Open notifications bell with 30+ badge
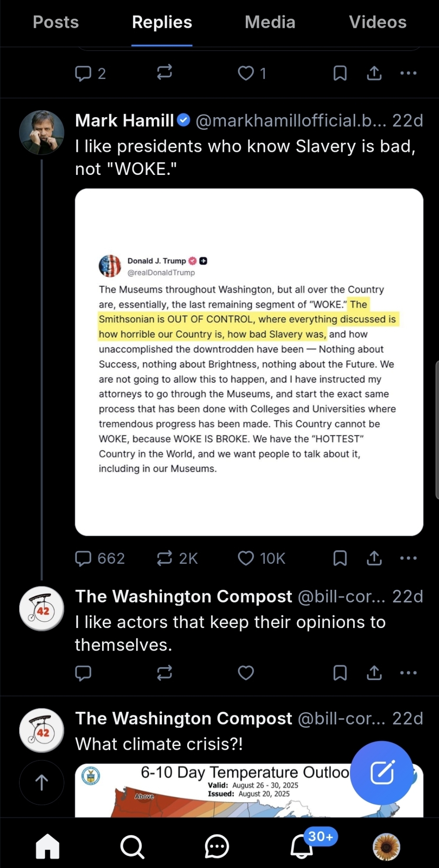This screenshot has width=439, height=868. [x=301, y=846]
